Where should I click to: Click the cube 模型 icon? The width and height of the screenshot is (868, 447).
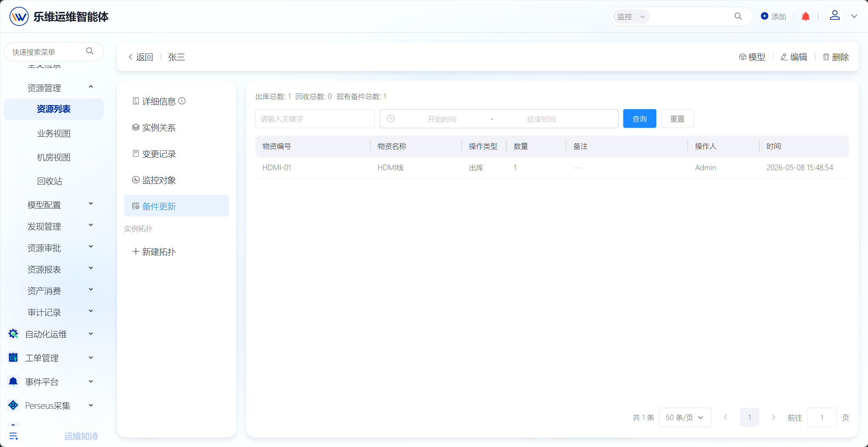[742, 57]
